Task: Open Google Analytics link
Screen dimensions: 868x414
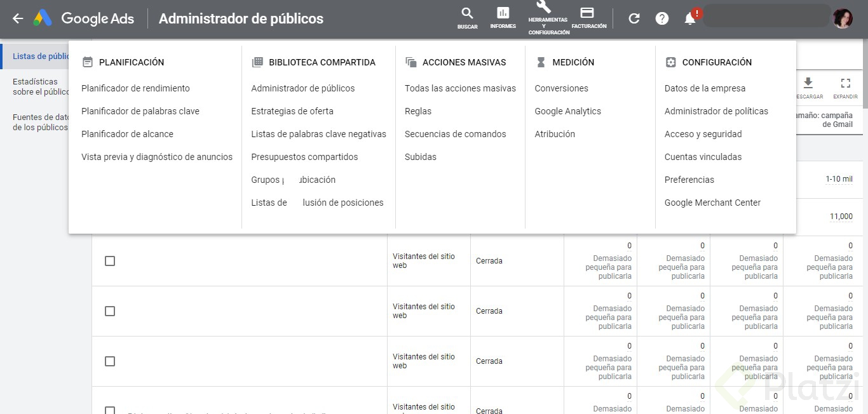Action: (568, 111)
